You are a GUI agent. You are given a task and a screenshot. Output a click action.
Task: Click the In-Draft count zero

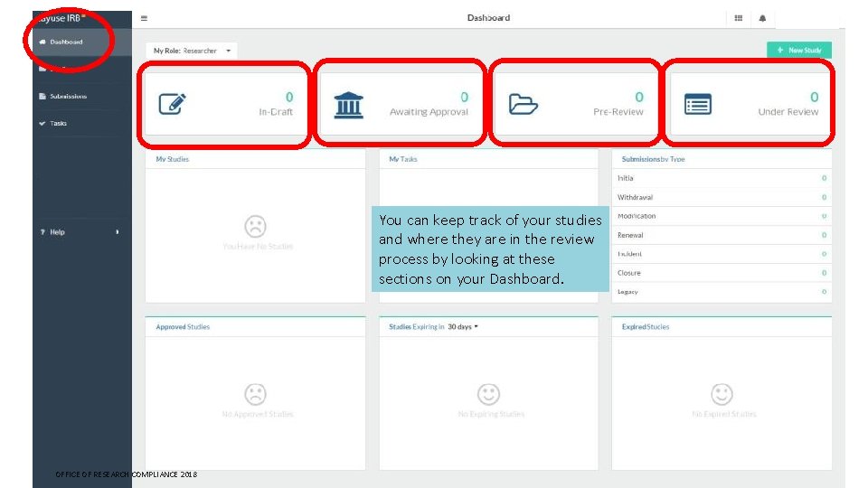[x=289, y=98]
